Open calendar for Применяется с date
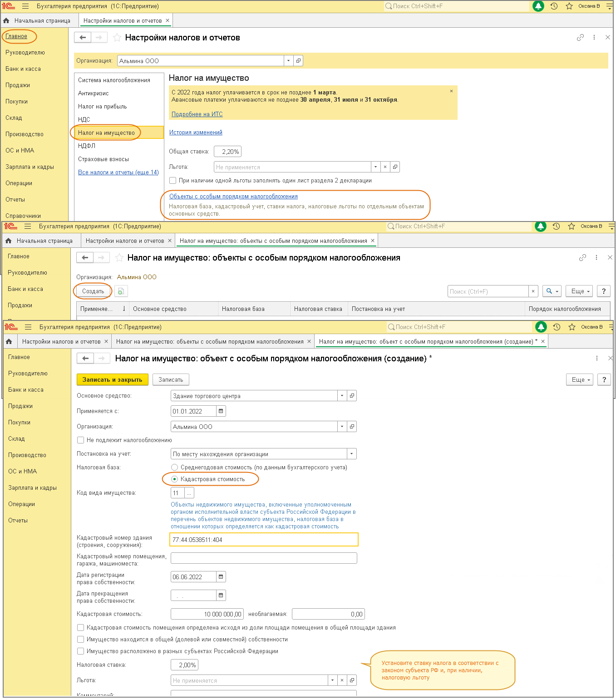 coord(221,411)
